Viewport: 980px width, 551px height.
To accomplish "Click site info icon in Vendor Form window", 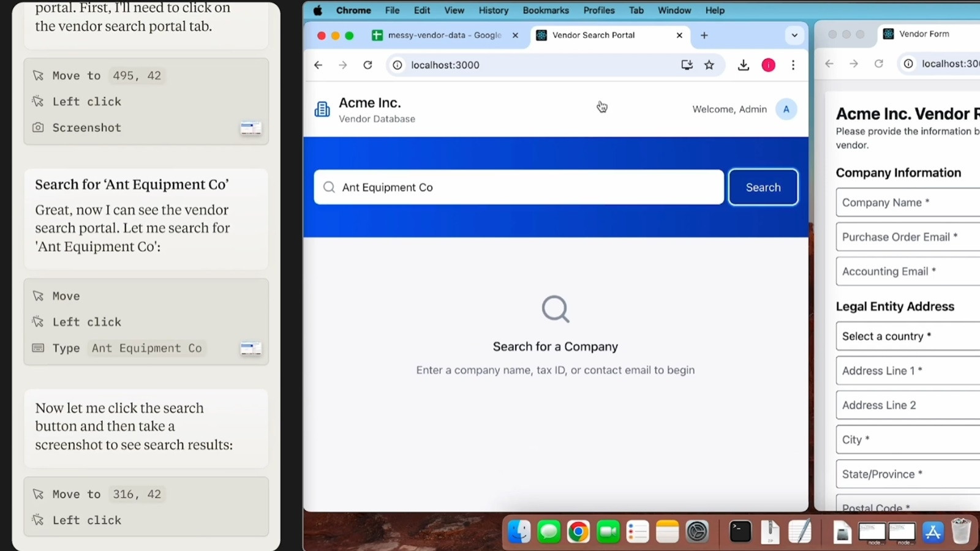I will 908,64.
